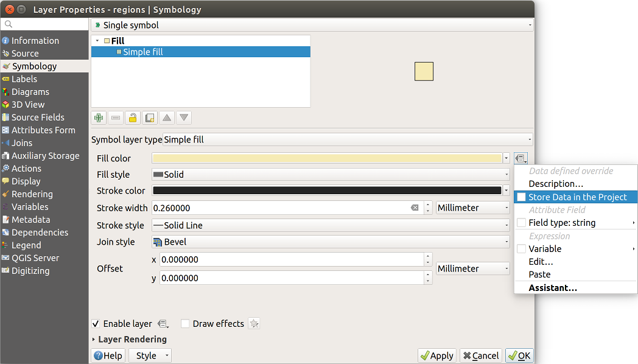Click the customize draw effects star icon
Image resolution: width=638 pixels, height=364 pixels.
pyautogui.click(x=254, y=324)
